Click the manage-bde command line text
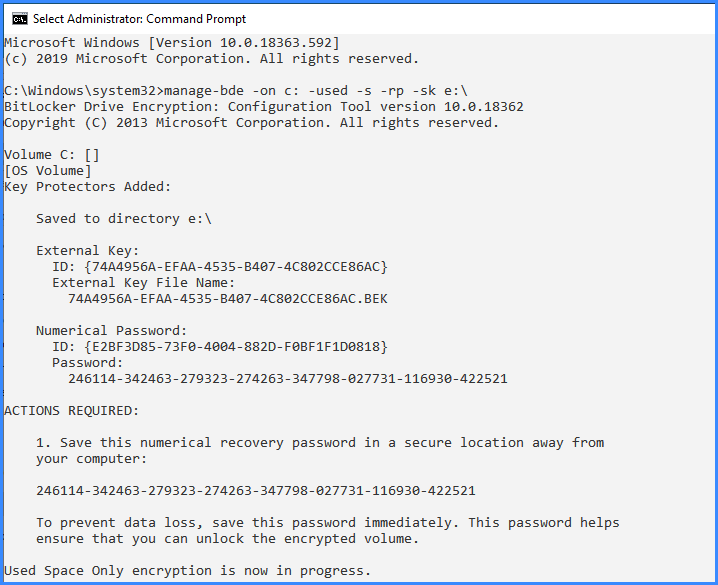The height and width of the screenshot is (585, 718). [x=316, y=91]
